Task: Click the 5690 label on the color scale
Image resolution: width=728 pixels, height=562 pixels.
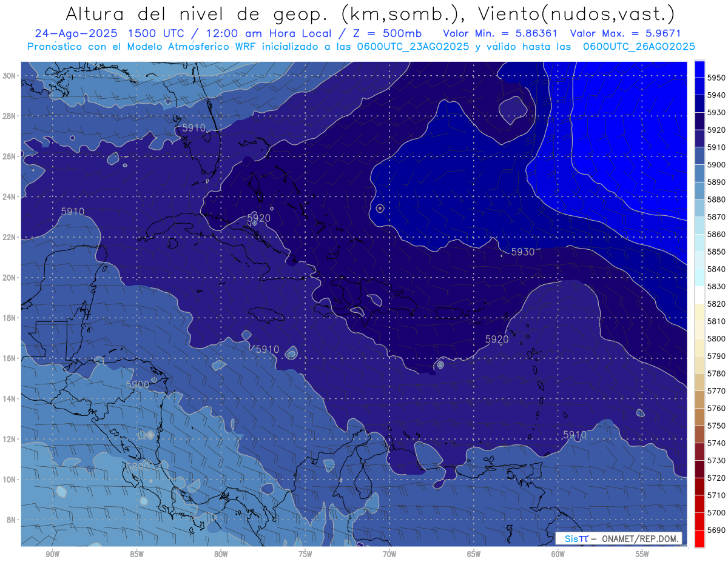Action: (x=716, y=530)
